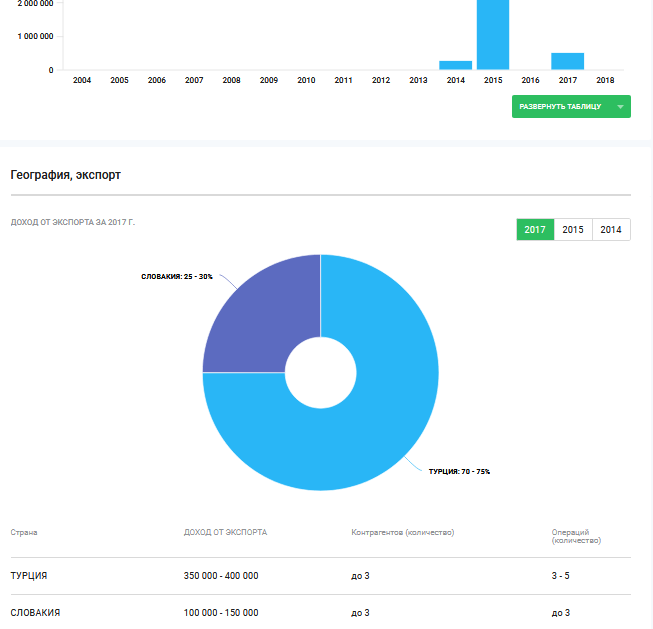Switch to the 2015 year tab
The height and width of the screenshot is (629, 653).
click(573, 230)
